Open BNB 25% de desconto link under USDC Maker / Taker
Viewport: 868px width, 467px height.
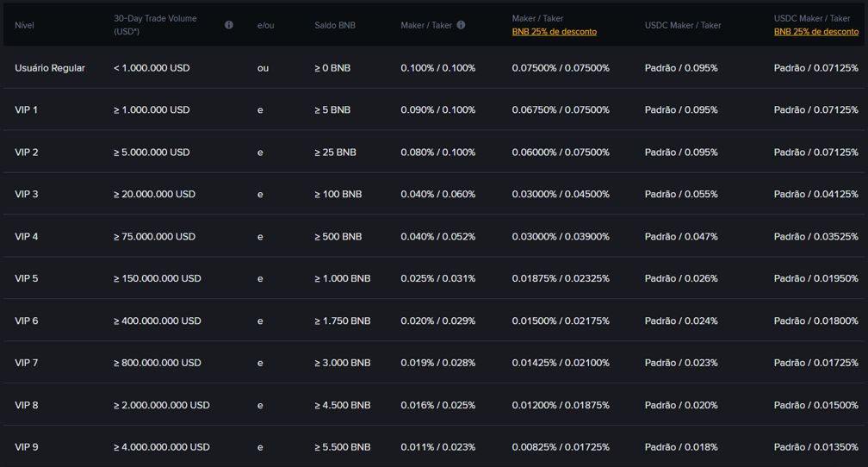[815, 32]
